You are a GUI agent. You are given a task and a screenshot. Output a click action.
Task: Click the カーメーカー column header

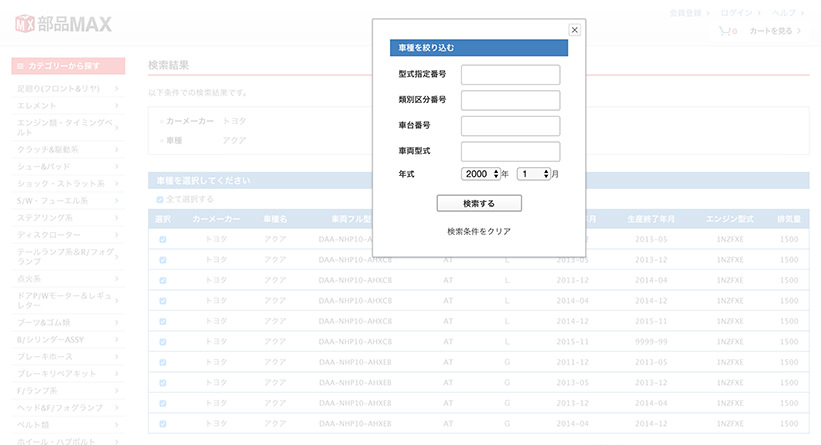pyautogui.click(x=216, y=219)
